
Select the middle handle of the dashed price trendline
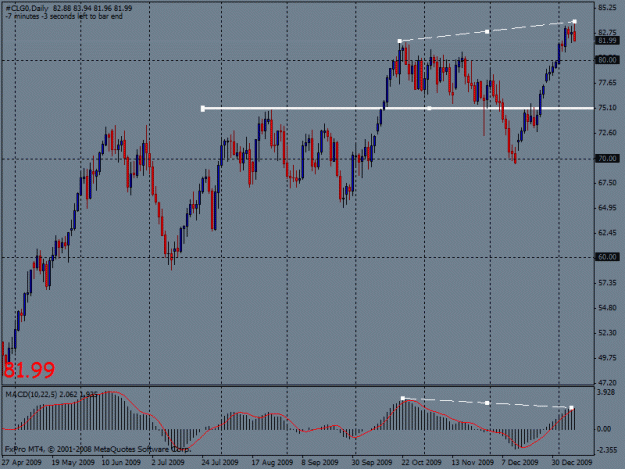tap(487, 31)
